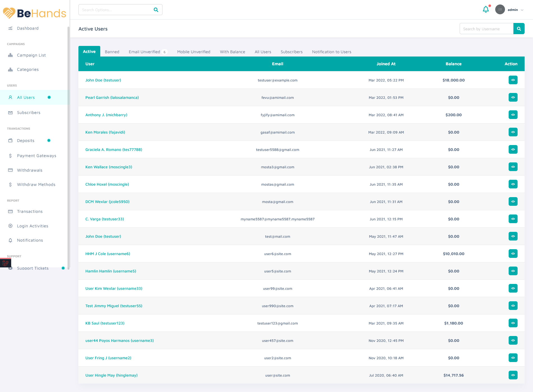View the Withdrawals page
The image size is (533, 392).
coord(29,170)
